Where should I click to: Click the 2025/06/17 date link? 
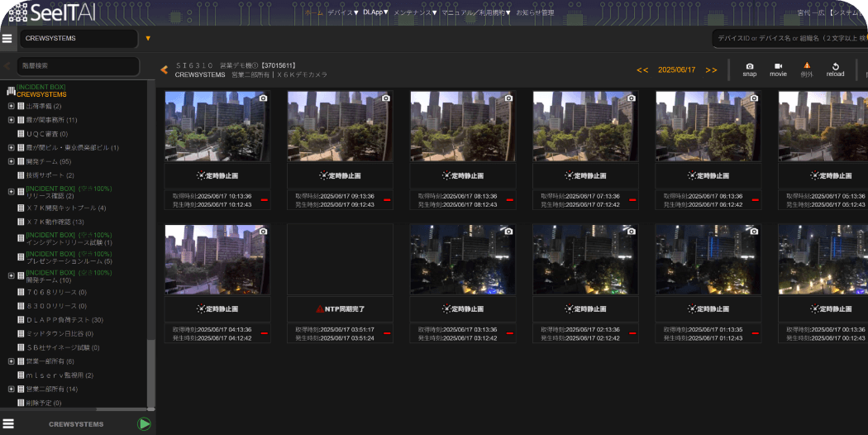tap(676, 70)
